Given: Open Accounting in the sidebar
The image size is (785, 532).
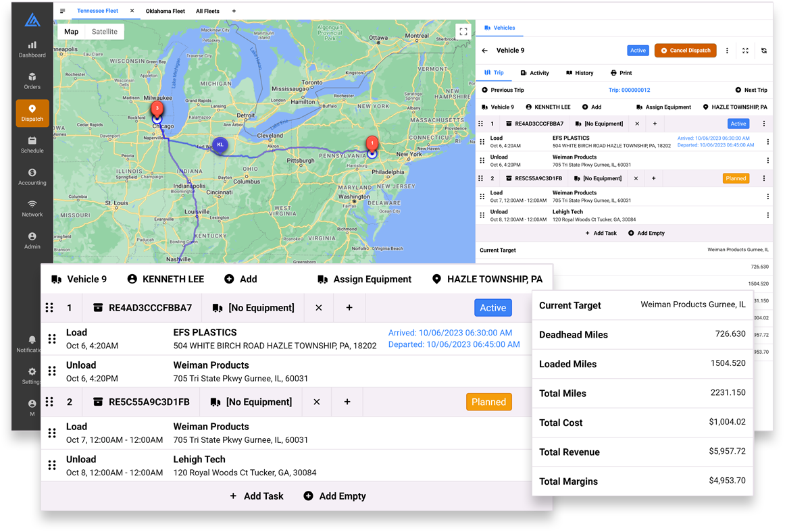Looking at the screenshot, I should (32, 177).
